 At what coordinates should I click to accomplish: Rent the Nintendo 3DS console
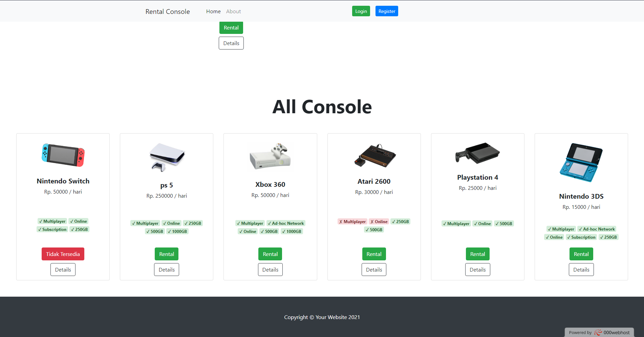coord(581,254)
